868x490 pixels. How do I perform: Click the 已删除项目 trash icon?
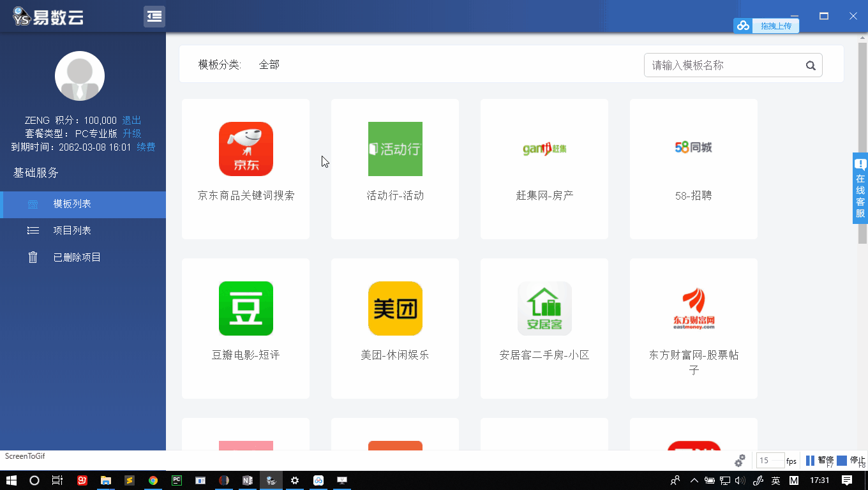pos(33,258)
